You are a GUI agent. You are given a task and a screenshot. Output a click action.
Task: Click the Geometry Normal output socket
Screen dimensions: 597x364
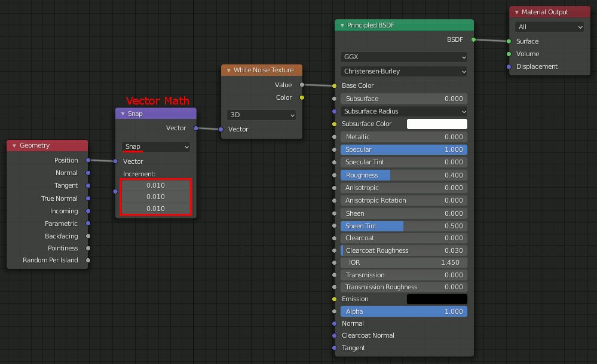point(88,173)
